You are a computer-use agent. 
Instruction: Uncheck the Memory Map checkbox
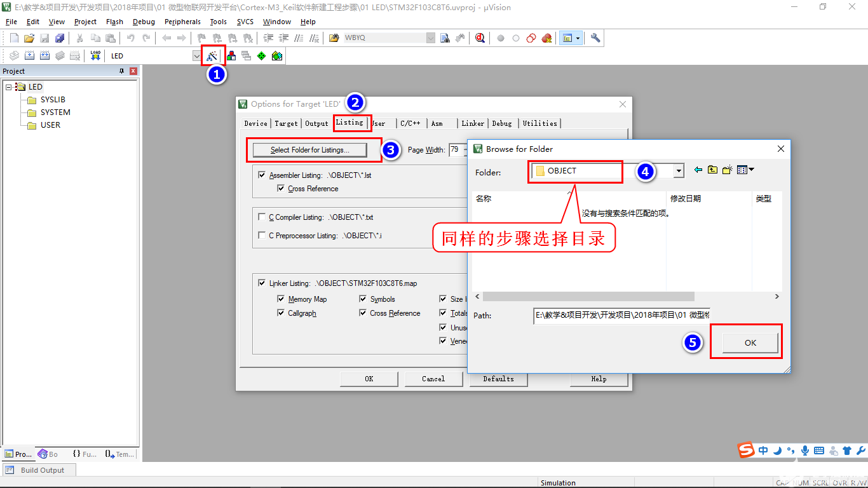pyautogui.click(x=281, y=299)
